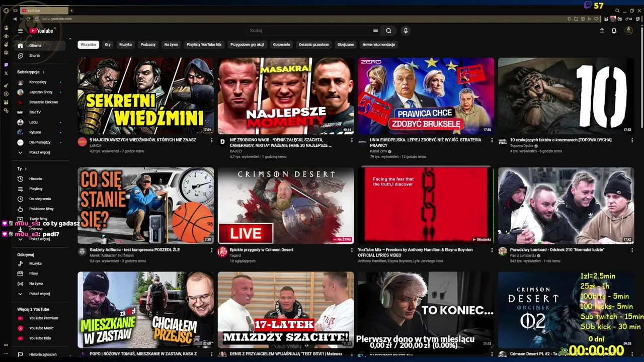Click the browser reload button

(28, 19)
